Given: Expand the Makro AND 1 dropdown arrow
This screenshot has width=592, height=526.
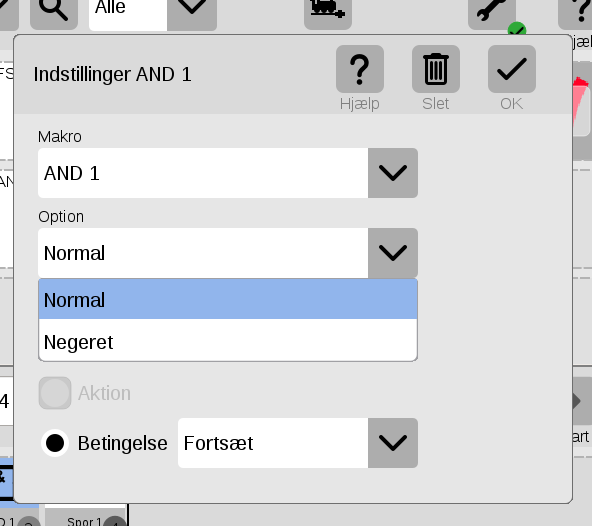Looking at the screenshot, I should point(393,173).
